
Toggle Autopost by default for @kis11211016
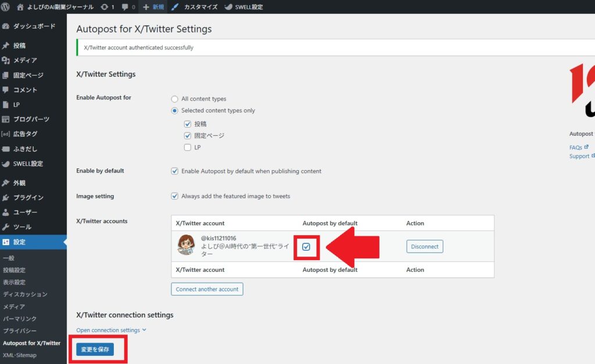(x=306, y=247)
